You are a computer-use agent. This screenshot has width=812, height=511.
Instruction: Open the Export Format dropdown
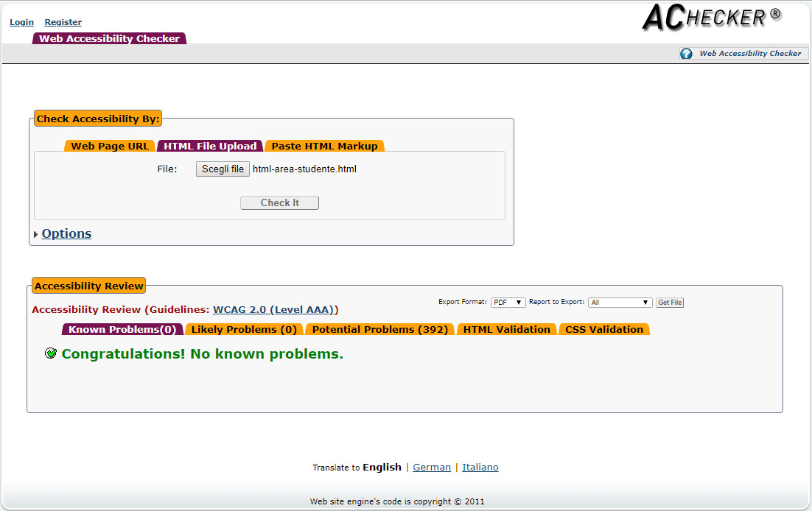(x=508, y=303)
